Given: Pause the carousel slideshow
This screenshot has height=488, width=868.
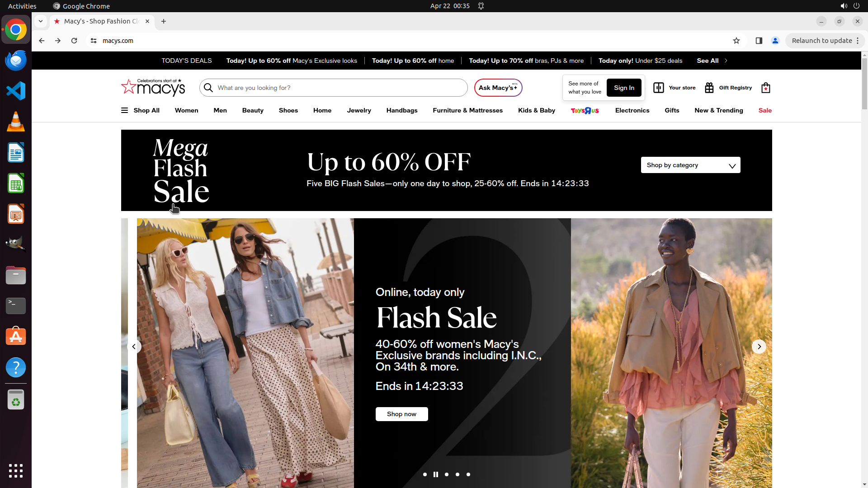Looking at the screenshot, I should click(436, 474).
